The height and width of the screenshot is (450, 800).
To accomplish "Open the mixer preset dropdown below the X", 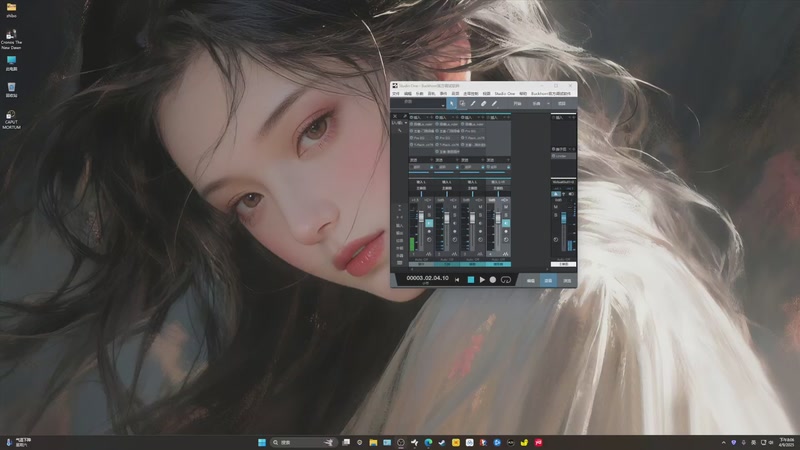I will point(399,123).
